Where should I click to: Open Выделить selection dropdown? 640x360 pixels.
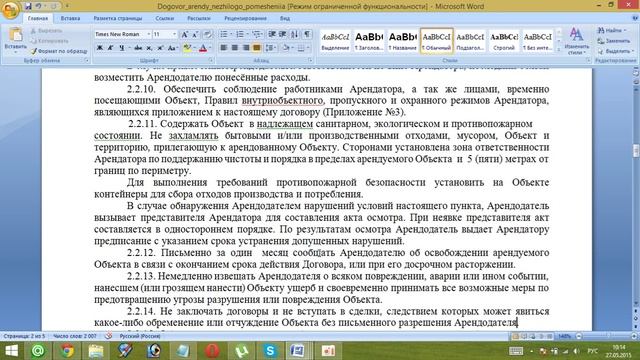coord(616,51)
